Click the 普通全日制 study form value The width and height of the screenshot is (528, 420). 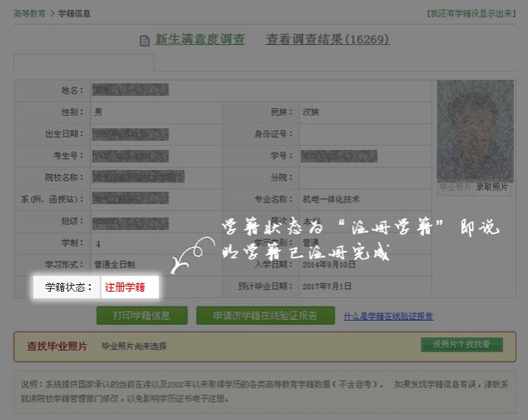(x=118, y=265)
